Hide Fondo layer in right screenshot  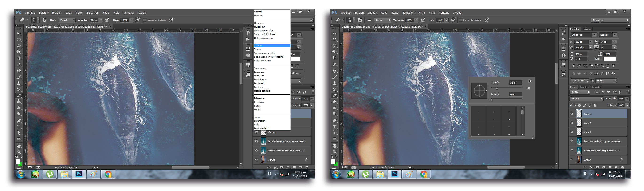click(x=572, y=159)
